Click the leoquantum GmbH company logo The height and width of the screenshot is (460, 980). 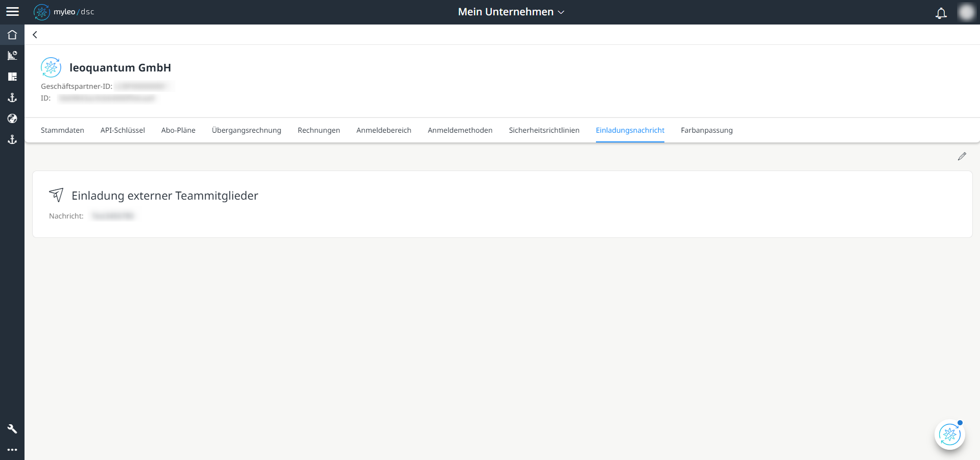[51, 67]
